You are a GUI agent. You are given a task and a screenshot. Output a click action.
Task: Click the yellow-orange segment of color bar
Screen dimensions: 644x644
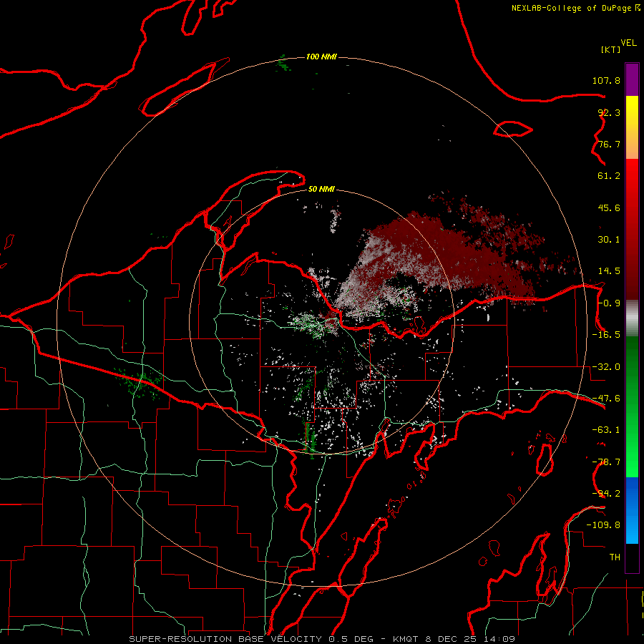pyautogui.click(x=632, y=127)
